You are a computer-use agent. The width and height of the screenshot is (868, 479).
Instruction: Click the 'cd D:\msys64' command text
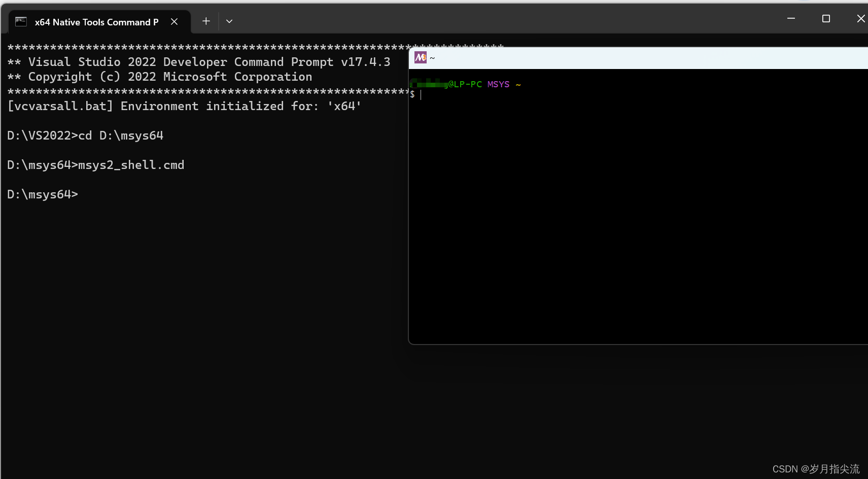tap(121, 135)
